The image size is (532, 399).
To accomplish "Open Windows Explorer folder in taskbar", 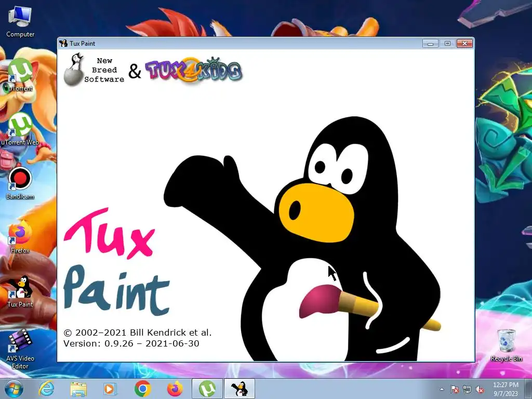I will point(78,389).
